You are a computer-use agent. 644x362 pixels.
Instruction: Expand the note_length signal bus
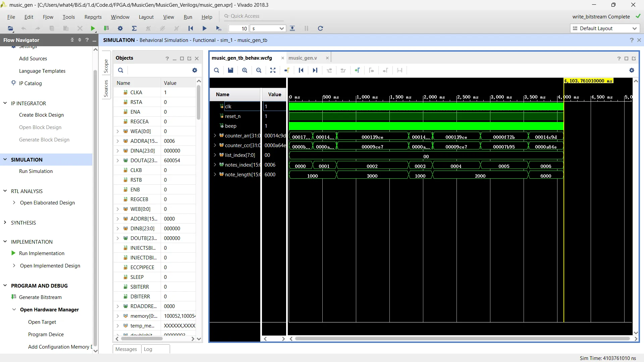click(x=215, y=174)
